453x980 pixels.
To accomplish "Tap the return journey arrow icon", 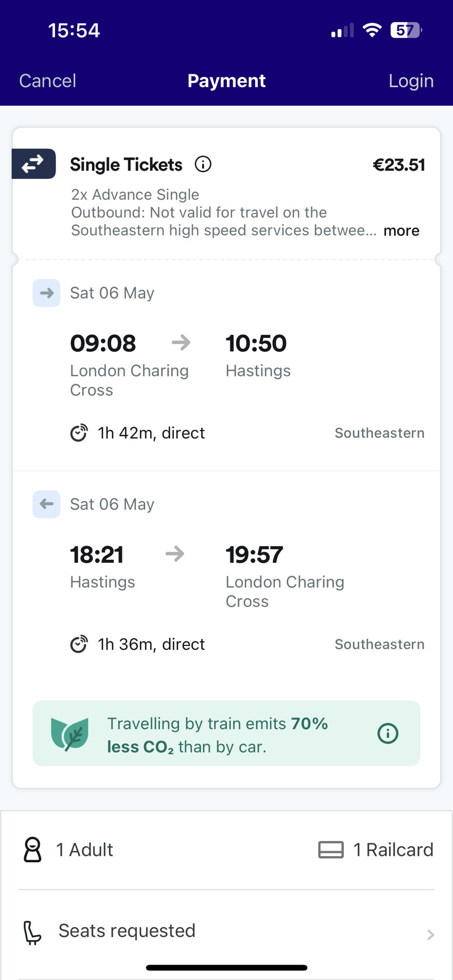I will 46,504.
